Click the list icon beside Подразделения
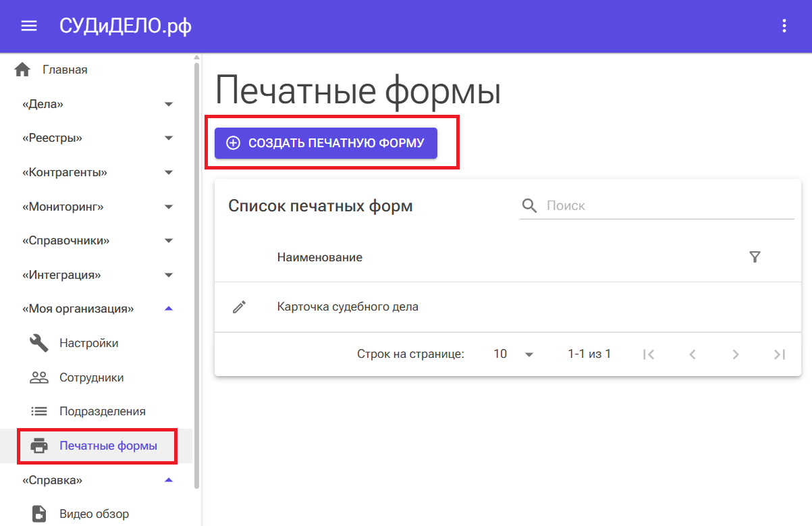 point(38,411)
